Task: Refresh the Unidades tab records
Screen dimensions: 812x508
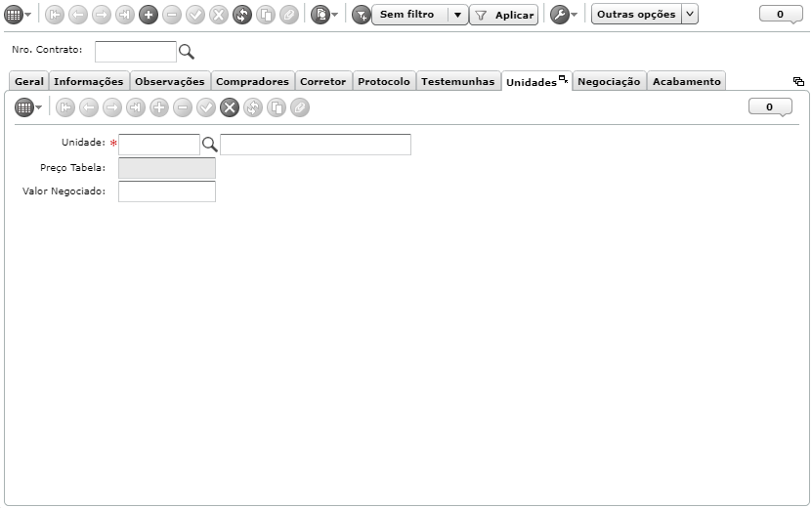Action: click(x=253, y=107)
